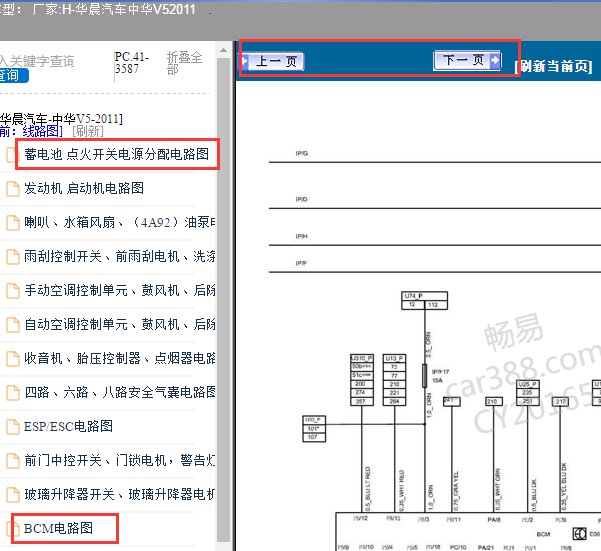601x551 pixels.
Task: Open 自动空调控制单元 diagram item
Action: point(120,325)
